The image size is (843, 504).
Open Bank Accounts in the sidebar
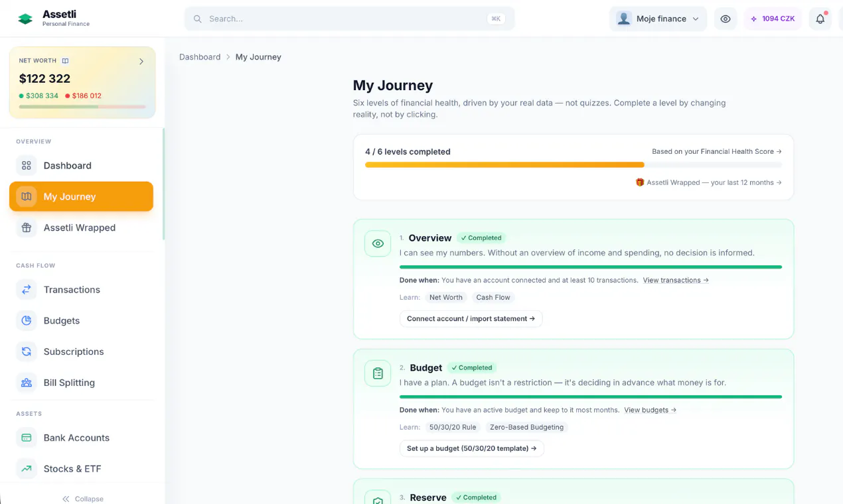pos(81,438)
